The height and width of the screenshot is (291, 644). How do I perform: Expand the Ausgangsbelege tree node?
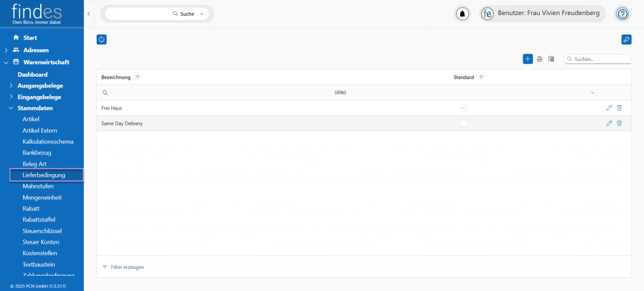click(x=11, y=85)
